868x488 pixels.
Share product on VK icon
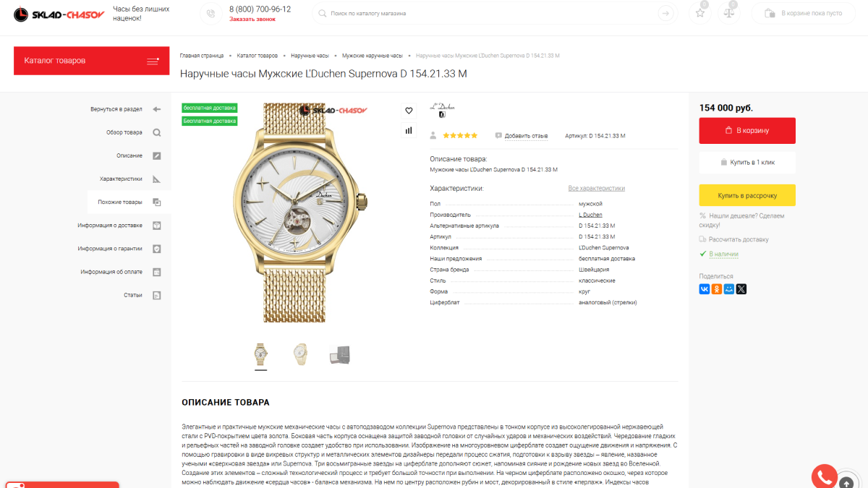coord(705,288)
